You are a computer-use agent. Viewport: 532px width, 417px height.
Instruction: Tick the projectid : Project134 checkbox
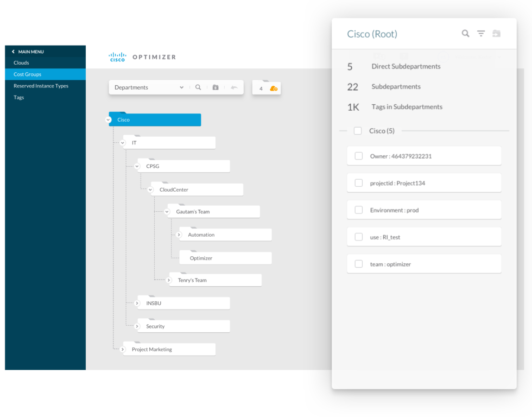(359, 183)
